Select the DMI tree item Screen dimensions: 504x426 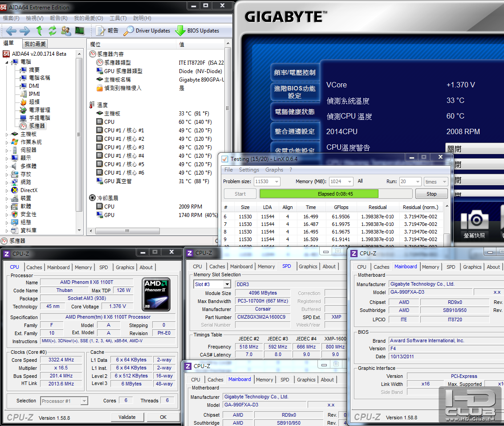click(x=29, y=86)
